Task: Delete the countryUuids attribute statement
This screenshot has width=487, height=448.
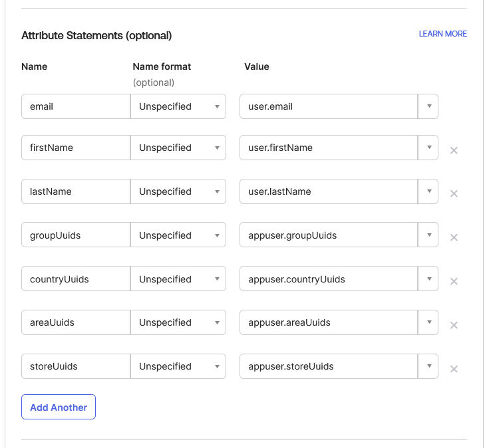Action: coord(454,281)
